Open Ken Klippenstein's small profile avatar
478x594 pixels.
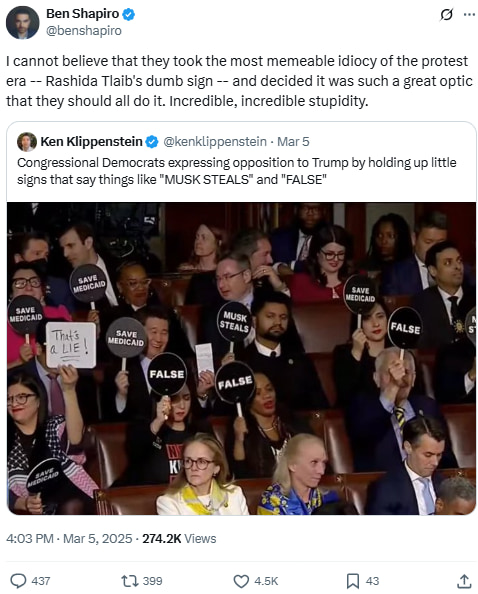[27, 142]
